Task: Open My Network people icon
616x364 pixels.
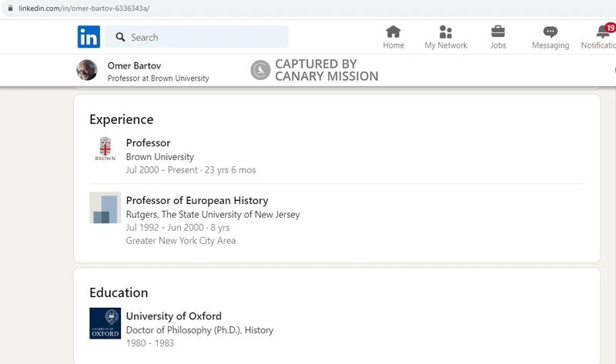Action: [x=446, y=32]
